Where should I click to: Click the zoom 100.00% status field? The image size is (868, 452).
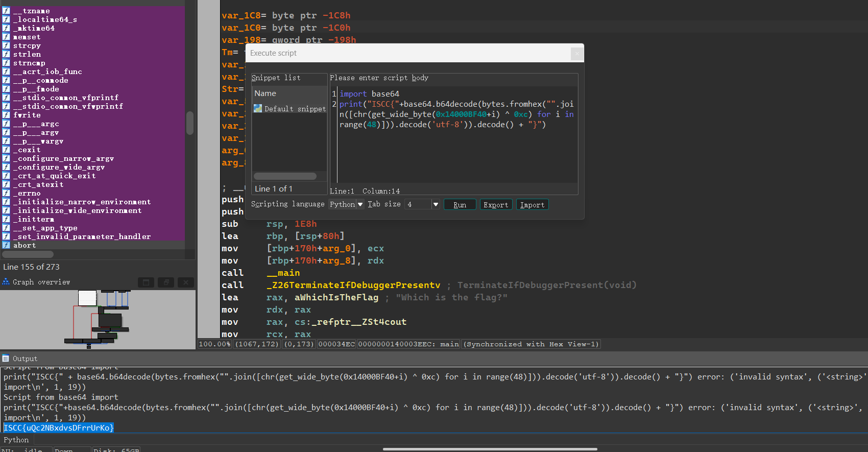point(215,344)
